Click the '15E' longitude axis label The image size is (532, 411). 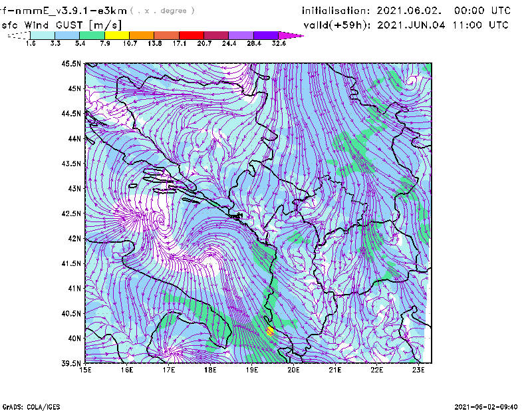[85, 370]
